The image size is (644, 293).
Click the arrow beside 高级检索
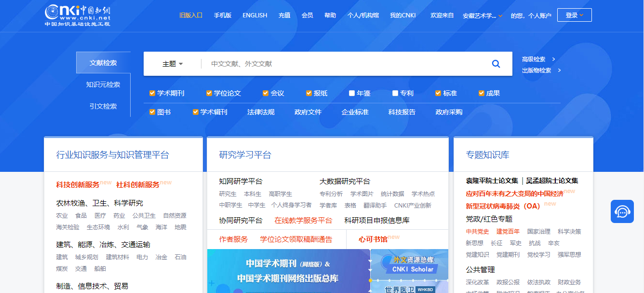(553, 59)
